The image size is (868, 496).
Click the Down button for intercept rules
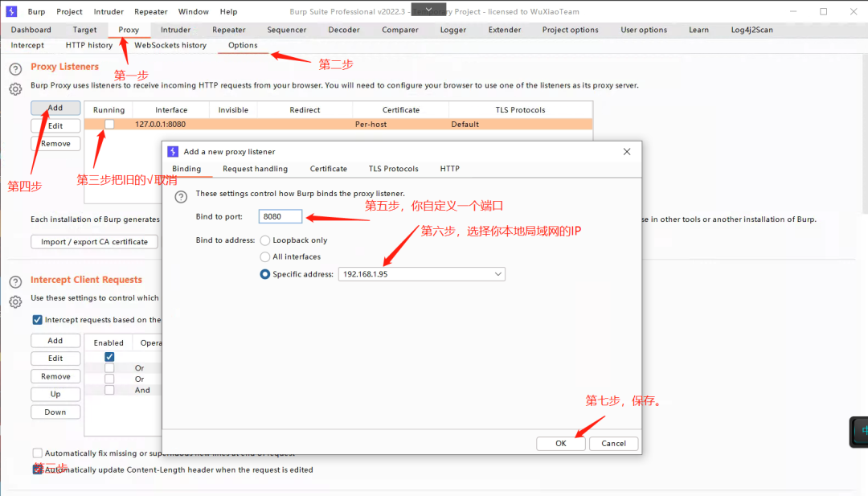point(55,412)
